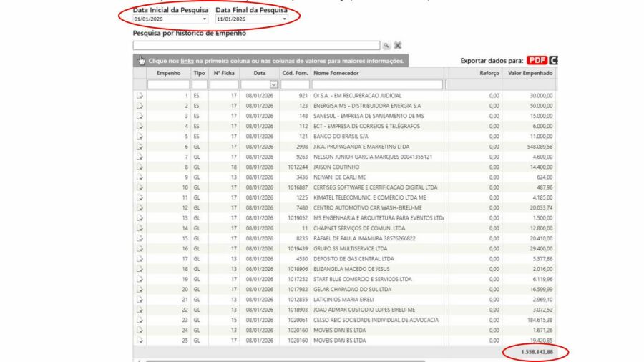This screenshot has width=644, height=362.
Task: Open document icon for GELAR CHAPADAO row
Action: point(140,289)
